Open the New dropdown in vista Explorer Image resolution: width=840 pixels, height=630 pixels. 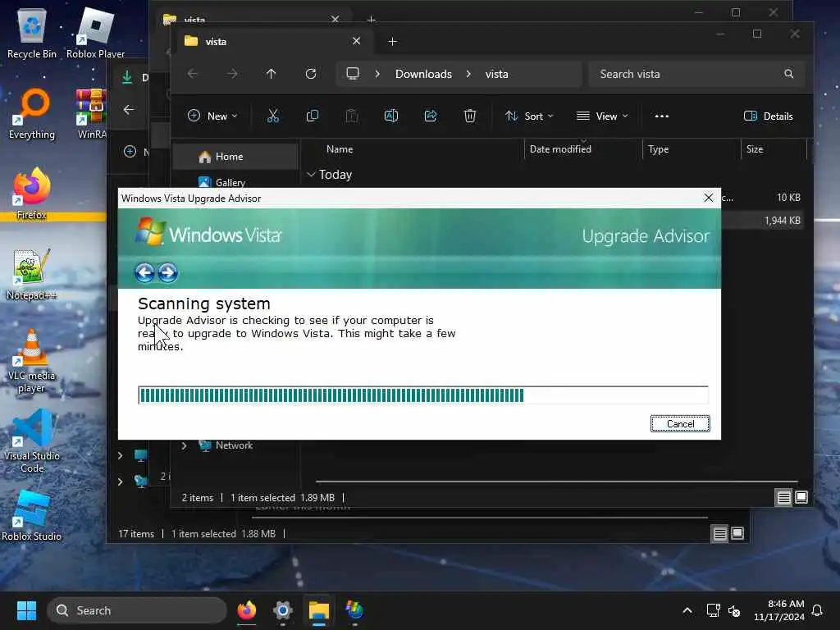[x=212, y=116]
